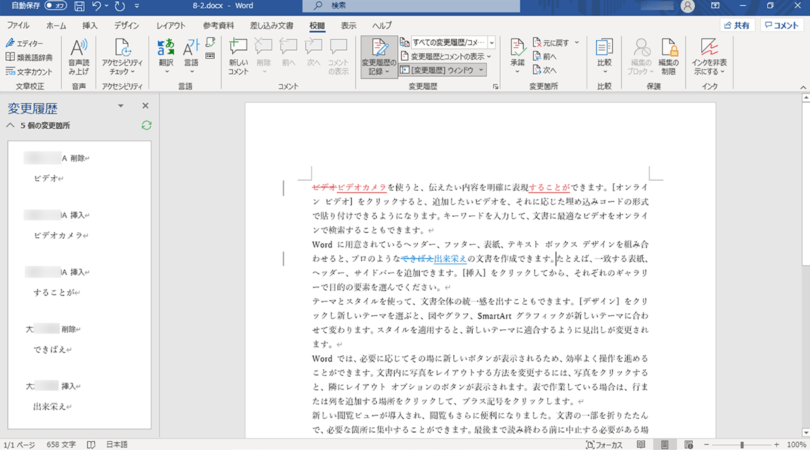Open the 翻訳 translate tool

coord(166,56)
